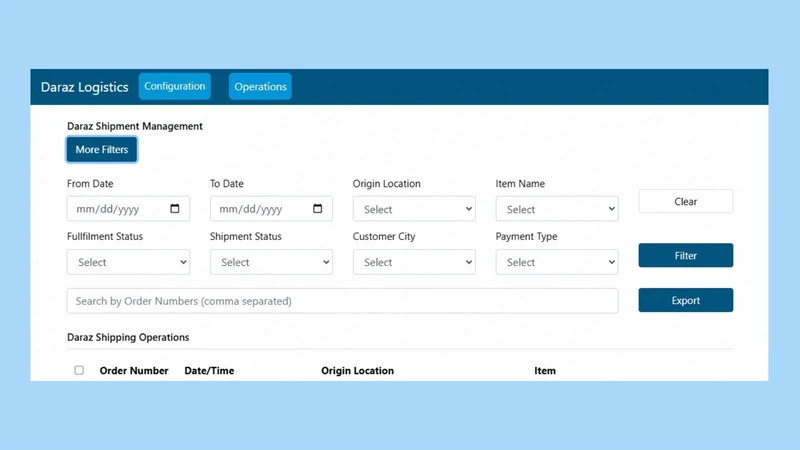Open the Shipment Status dropdown
The height and width of the screenshot is (450, 800).
pyautogui.click(x=271, y=262)
